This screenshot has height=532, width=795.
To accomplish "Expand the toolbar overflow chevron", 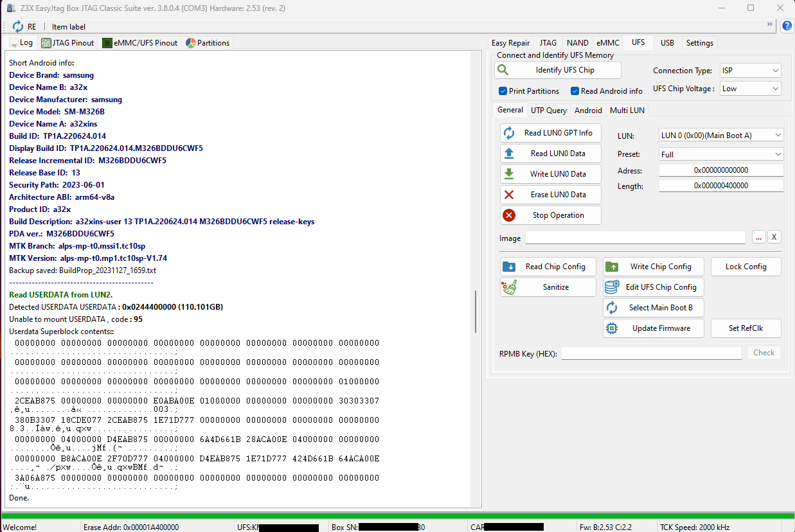I will coord(770,24).
